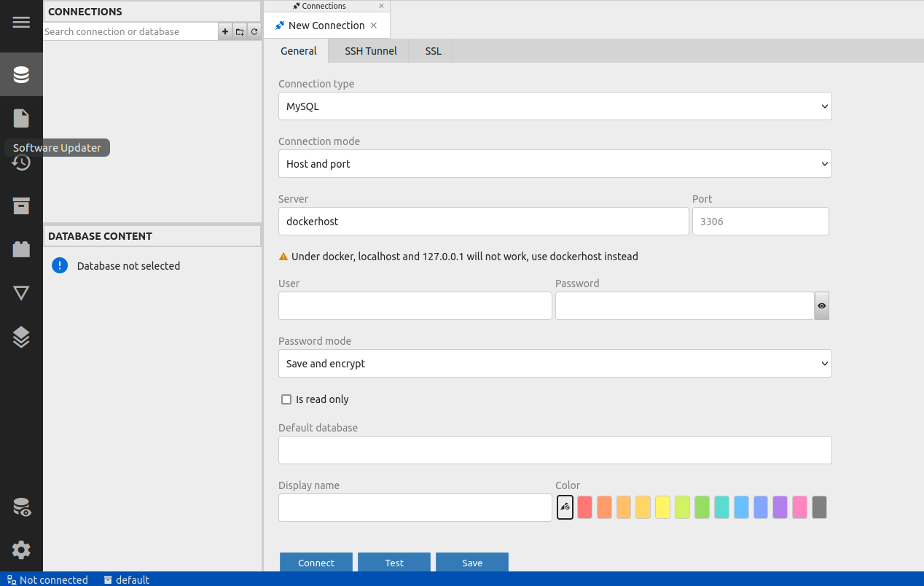This screenshot has height=586, width=924.
Task: Open the Connection type dropdown
Action: tap(555, 106)
